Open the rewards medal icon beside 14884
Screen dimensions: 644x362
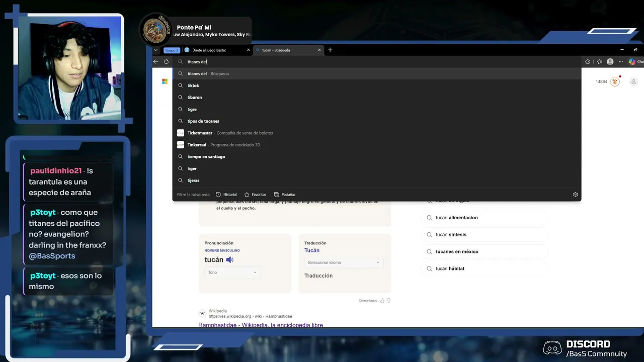(615, 81)
